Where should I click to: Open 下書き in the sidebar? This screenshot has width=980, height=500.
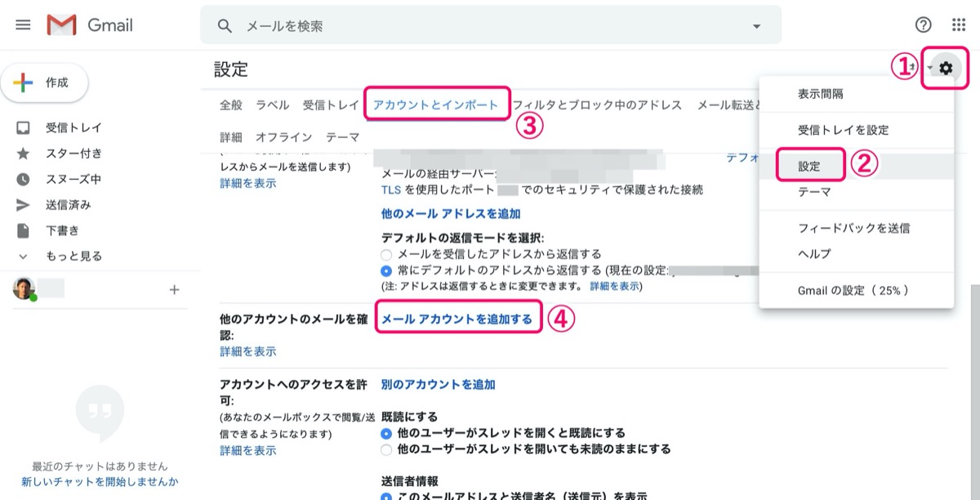62,230
